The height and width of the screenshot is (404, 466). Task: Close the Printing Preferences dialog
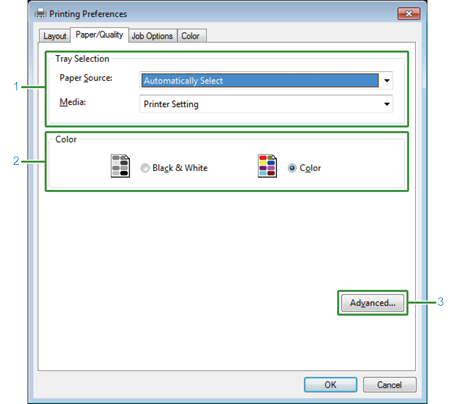[x=409, y=14]
